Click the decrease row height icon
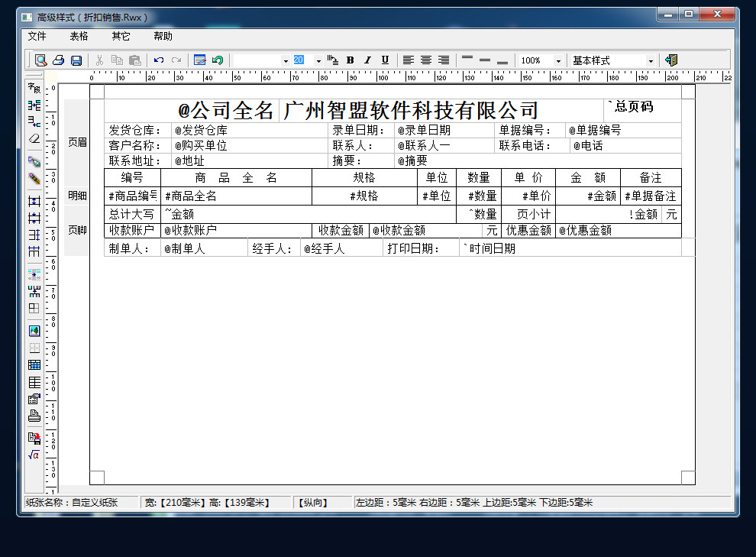756x557 pixels. point(34,218)
